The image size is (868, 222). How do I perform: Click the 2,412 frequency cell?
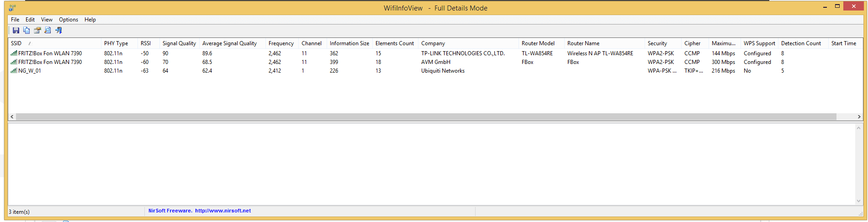(275, 71)
